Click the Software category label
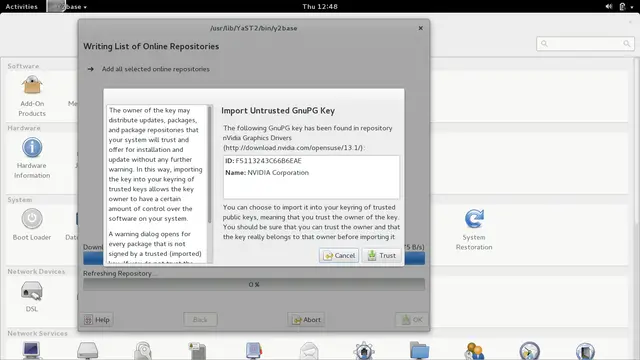Image resolution: width=640 pixels, height=360 pixels. pyautogui.click(x=23, y=66)
